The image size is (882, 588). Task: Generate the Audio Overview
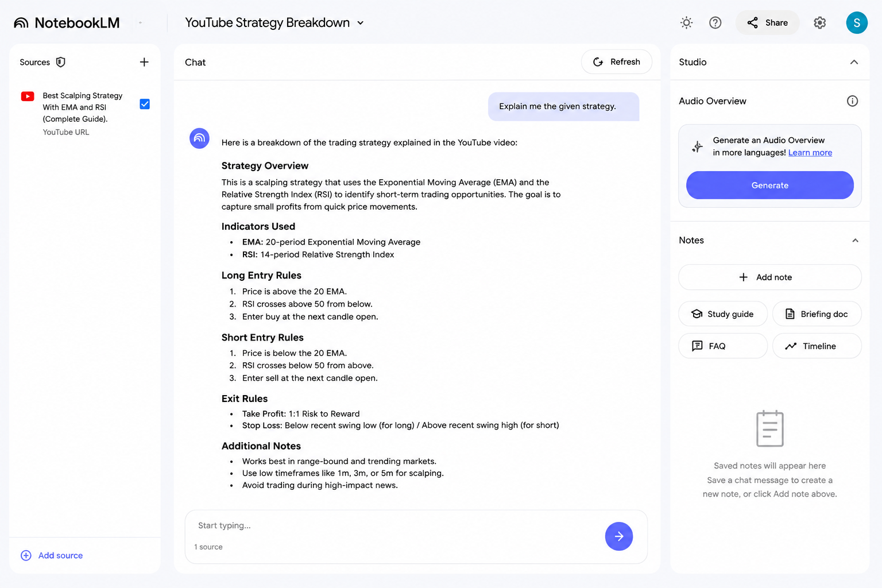coord(770,185)
